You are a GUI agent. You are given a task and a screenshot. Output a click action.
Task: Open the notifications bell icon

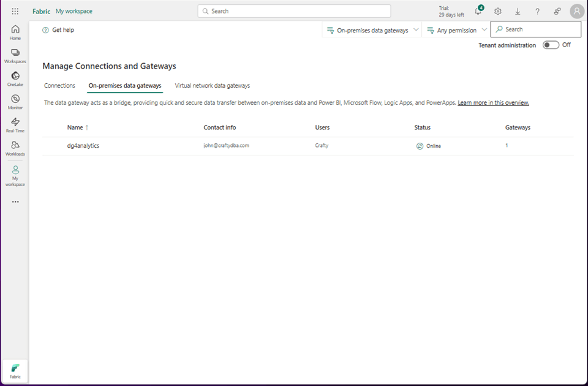click(478, 11)
